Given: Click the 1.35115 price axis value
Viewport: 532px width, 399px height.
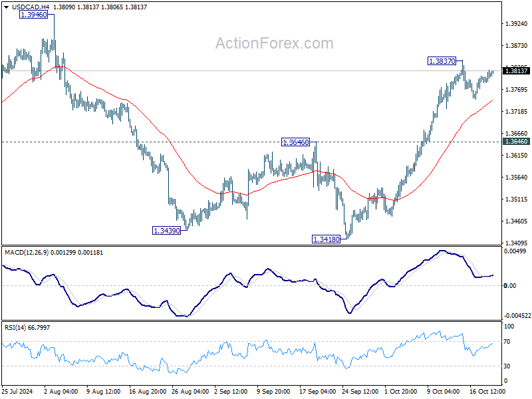Looking at the screenshot, I should click(x=517, y=199).
